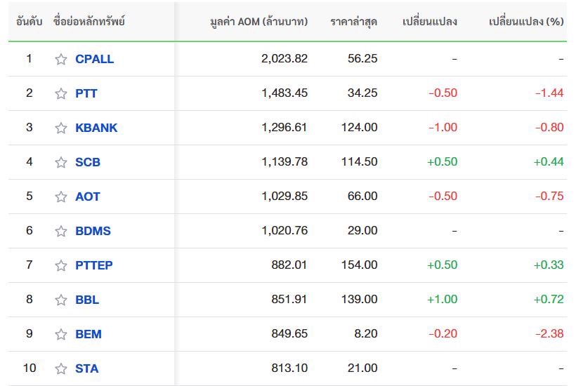The width and height of the screenshot is (588, 386).
Task: Toggle the AOT favorite star
Action: (x=60, y=197)
